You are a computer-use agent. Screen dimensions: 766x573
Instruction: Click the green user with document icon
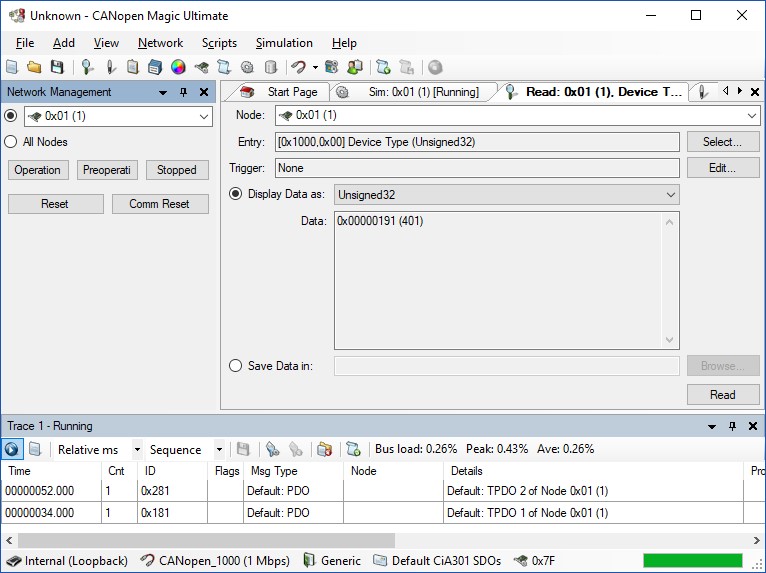pyautogui.click(x=355, y=67)
